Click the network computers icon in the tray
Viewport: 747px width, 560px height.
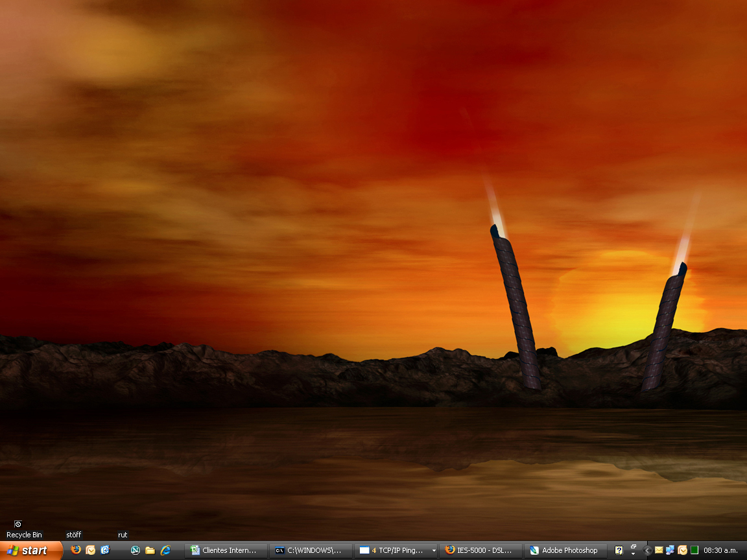tap(670, 550)
